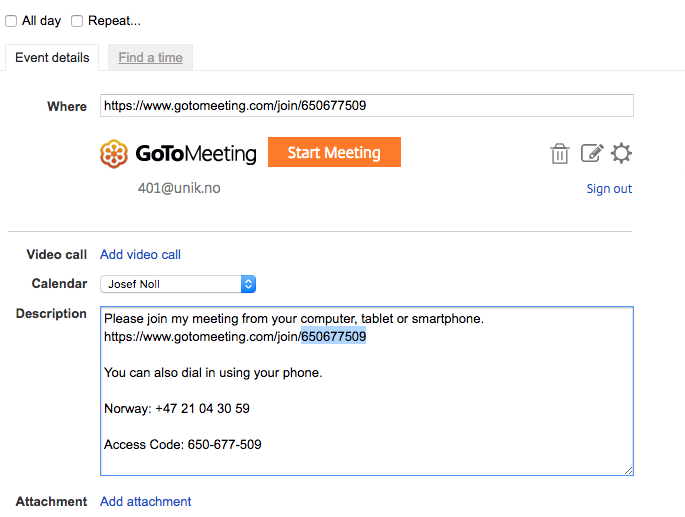This screenshot has width=685, height=517.
Task: Click the 401@unik.no account email text
Action: [x=179, y=188]
